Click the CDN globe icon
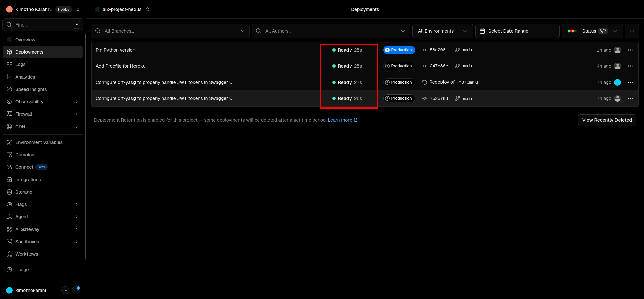 coord(9,127)
